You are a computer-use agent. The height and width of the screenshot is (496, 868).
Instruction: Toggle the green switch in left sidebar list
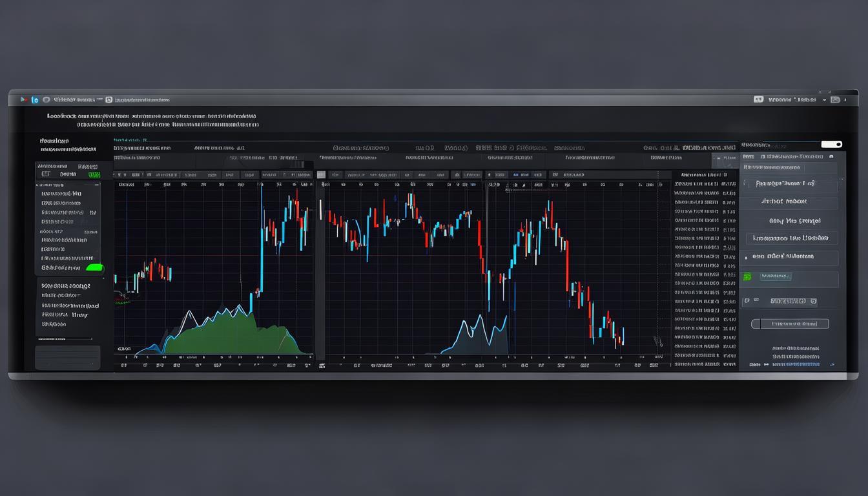coord(94,267)
